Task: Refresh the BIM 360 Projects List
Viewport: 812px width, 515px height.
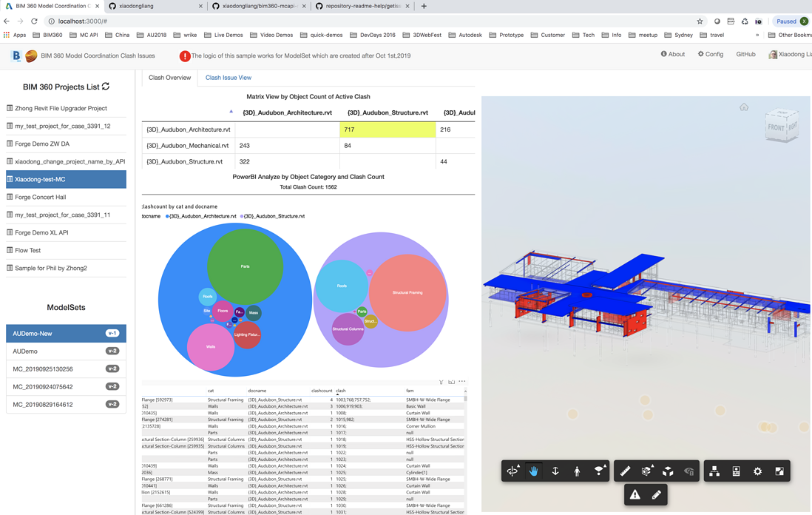Action: [x=106, y=87]
